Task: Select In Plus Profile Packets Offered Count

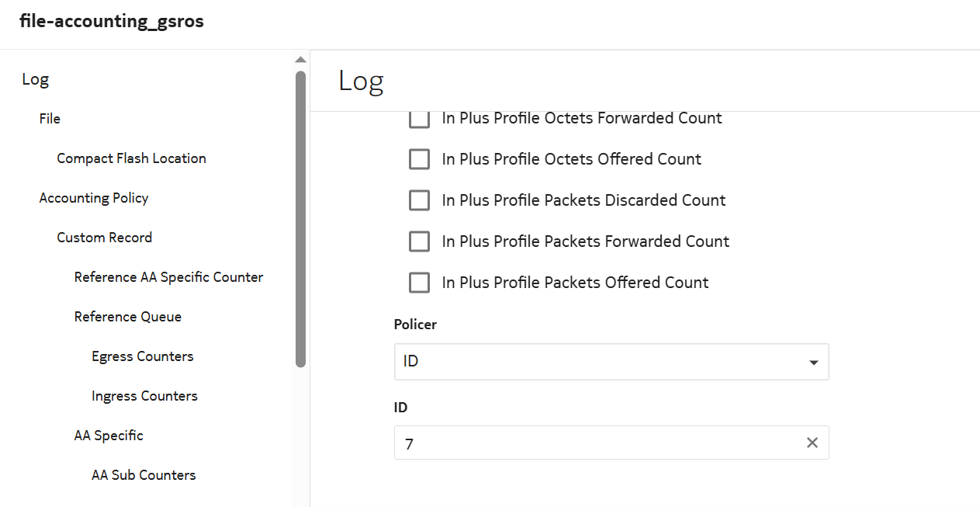Action: click(419, 283)
